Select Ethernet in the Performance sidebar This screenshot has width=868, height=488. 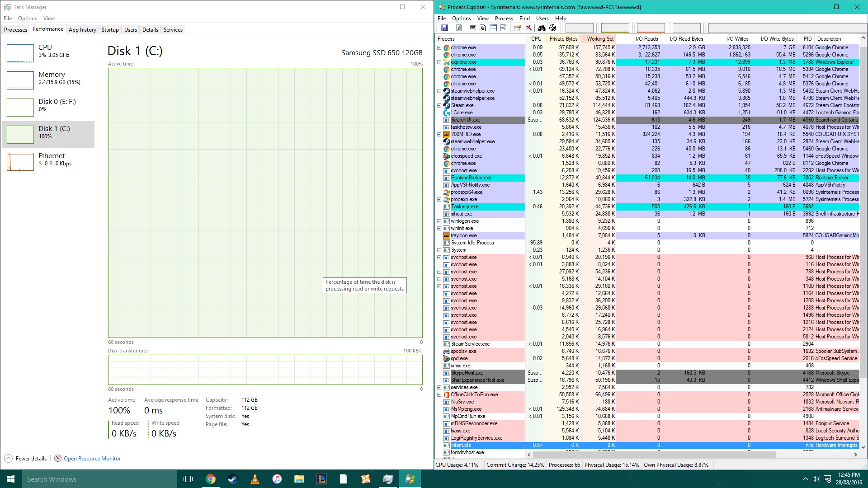click(x=49, y=161)
